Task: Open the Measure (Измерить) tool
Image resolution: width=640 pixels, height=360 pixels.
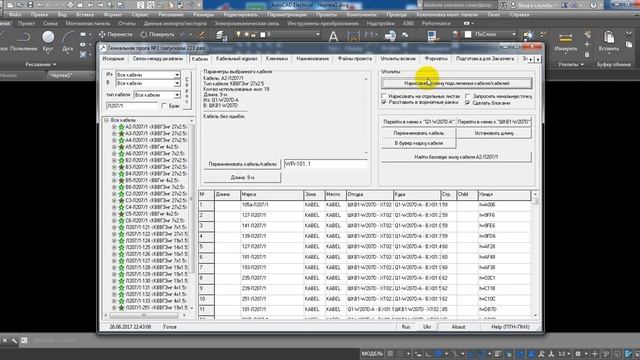Action: click(x=565, y=42)
